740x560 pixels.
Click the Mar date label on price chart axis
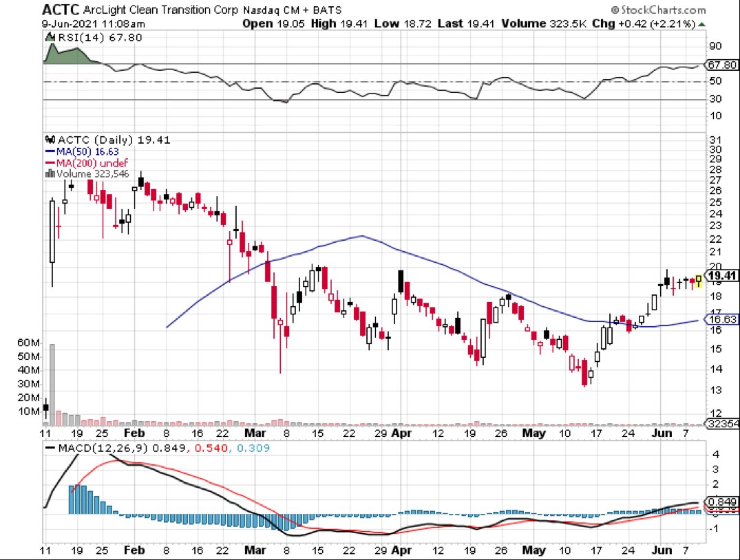[x=255, y=433]
